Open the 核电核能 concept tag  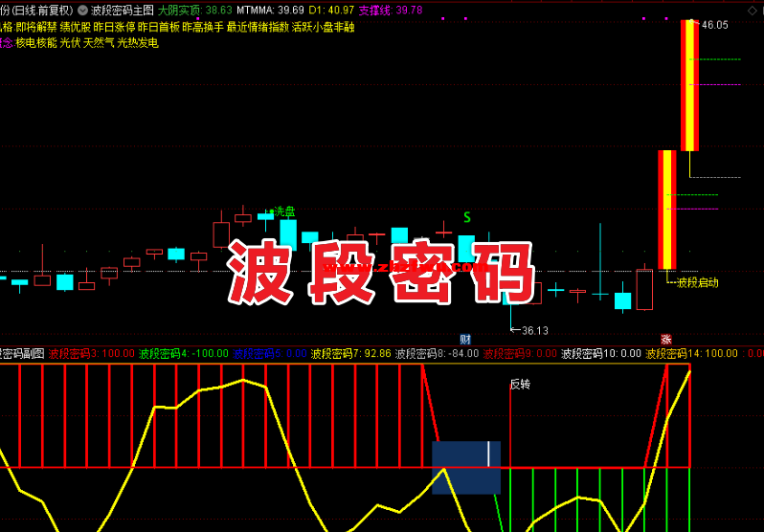coord(36,43)
